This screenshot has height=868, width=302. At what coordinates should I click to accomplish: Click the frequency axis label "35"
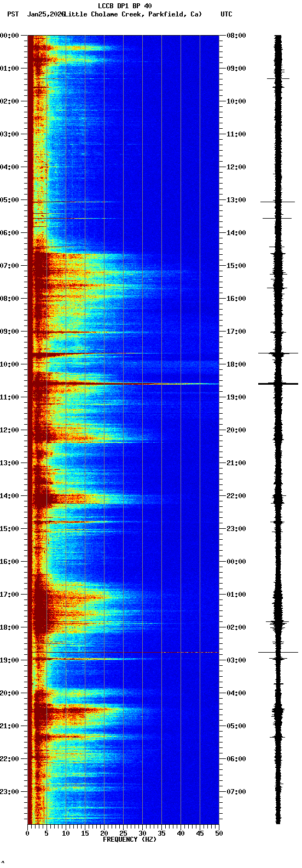pyautogui.click(x=161, y=833)
